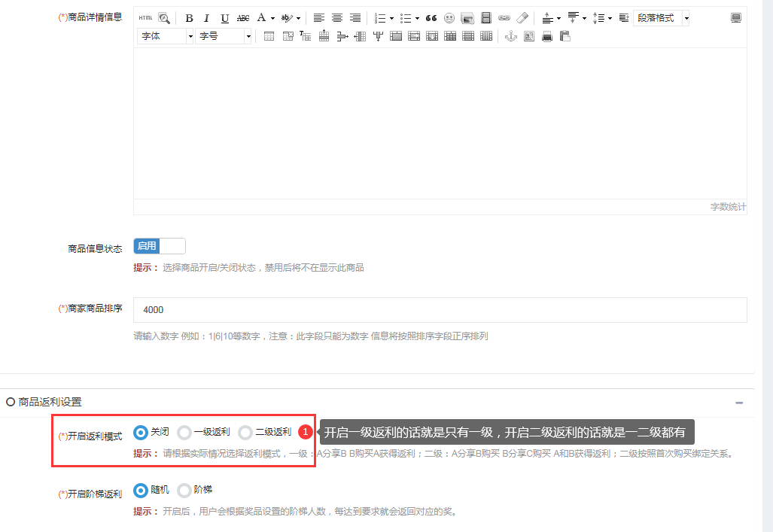Open spacing before paragraph dropdown
The height and width of the screenshot is (532, 773).
[558, 18]
